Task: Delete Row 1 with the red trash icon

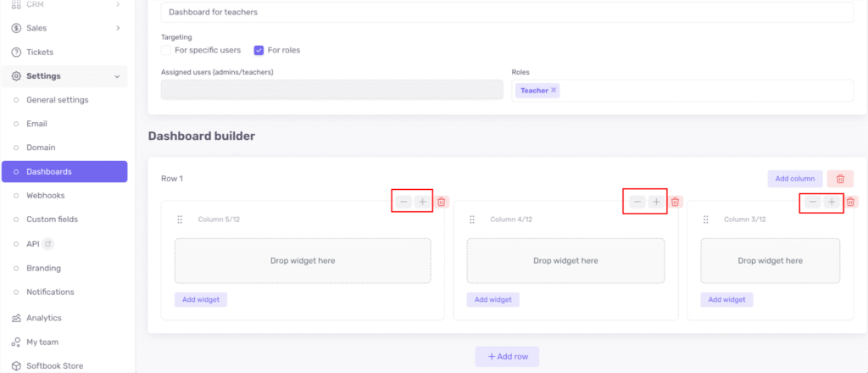Action: [840, 179]
